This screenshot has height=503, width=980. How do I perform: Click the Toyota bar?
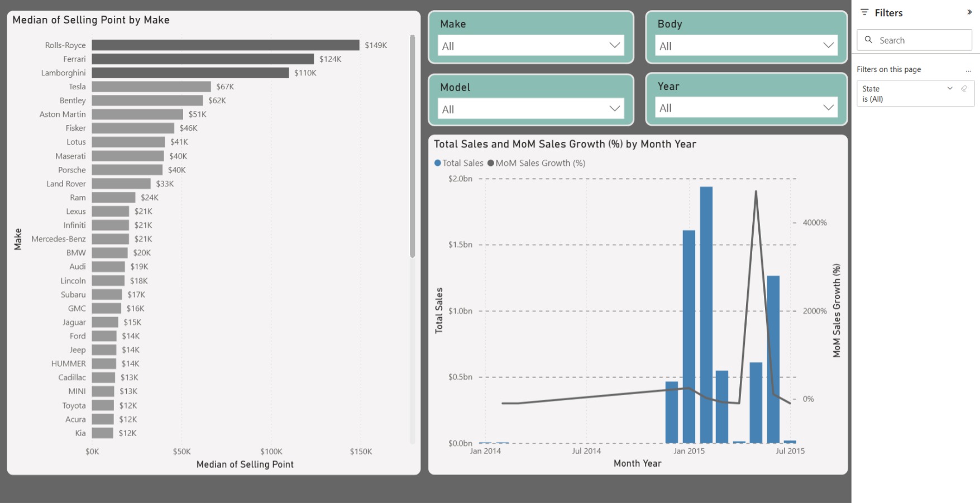click(x=103, y=405)
